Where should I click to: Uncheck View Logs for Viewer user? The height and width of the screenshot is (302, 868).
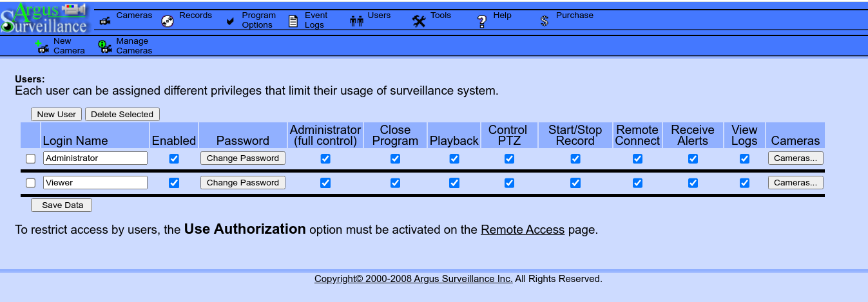[744, 183]
